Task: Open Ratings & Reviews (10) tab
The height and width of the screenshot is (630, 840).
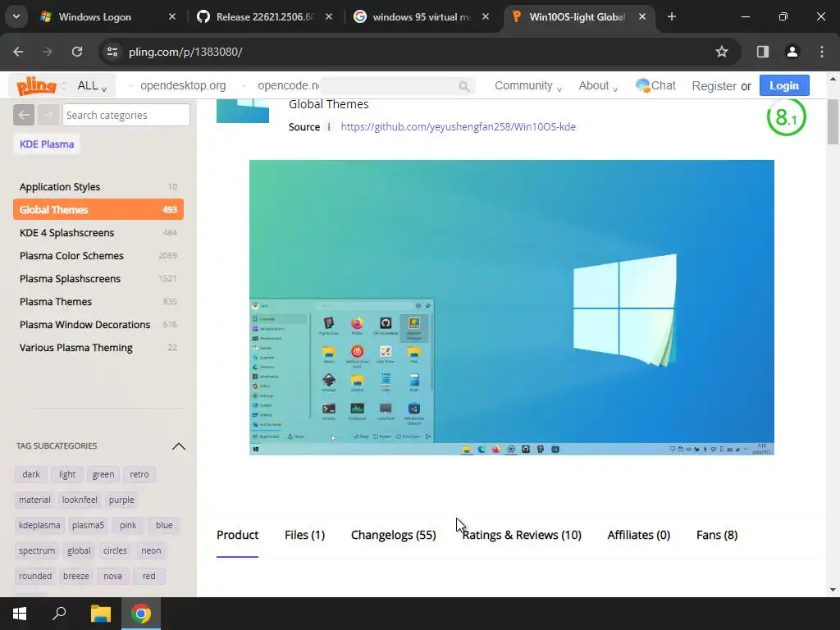Action: pos(522,535)
